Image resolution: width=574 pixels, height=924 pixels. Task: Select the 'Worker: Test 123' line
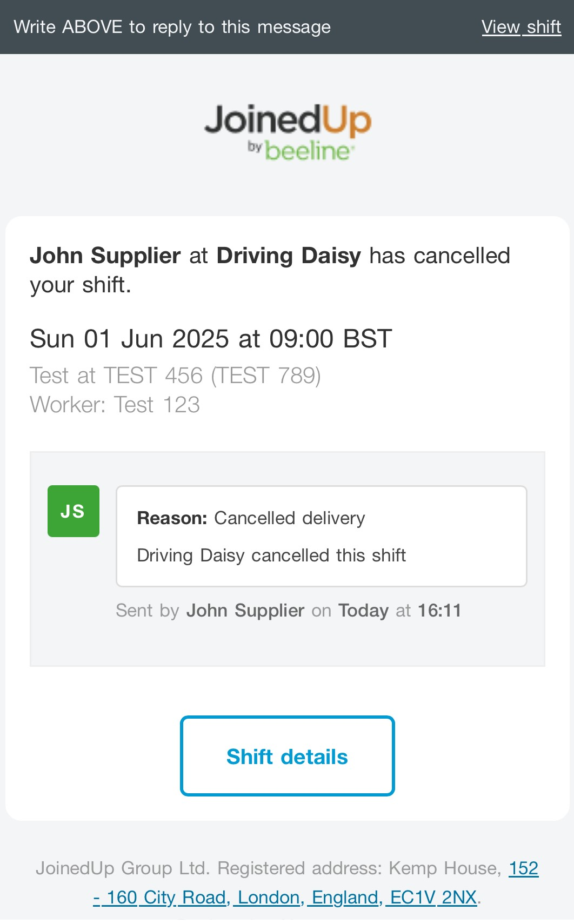(x=115, y=405)
